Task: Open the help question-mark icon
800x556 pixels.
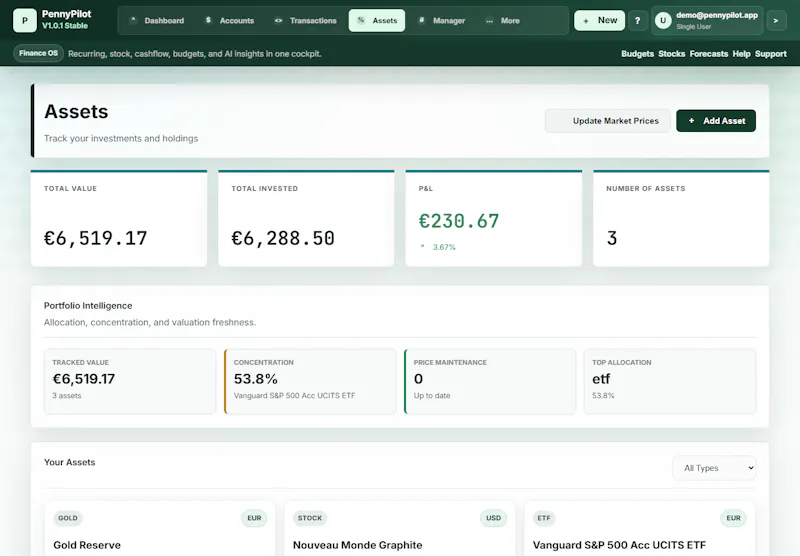Action: [637, 20]
